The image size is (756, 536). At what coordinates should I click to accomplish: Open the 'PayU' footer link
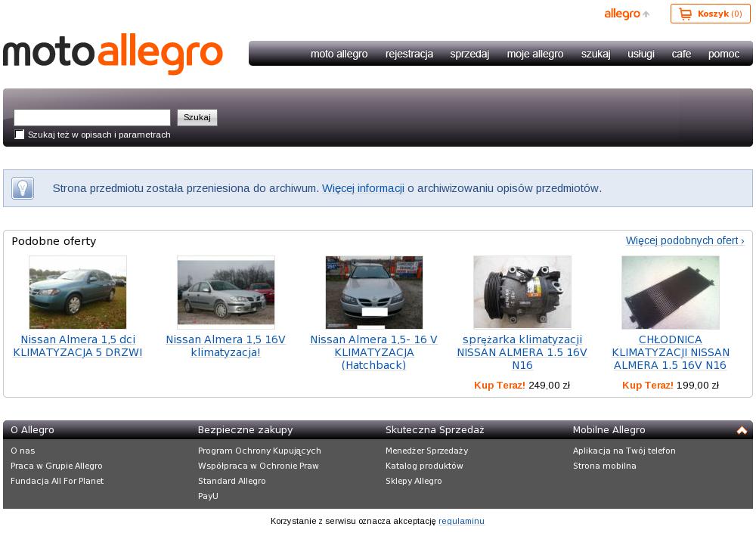(208, 496)
